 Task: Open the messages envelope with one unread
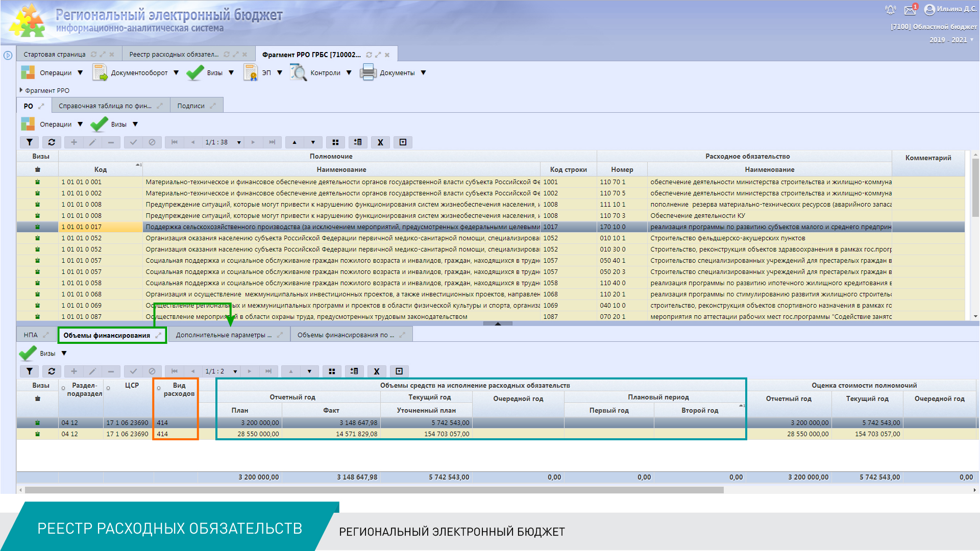[x=911, y=10]
